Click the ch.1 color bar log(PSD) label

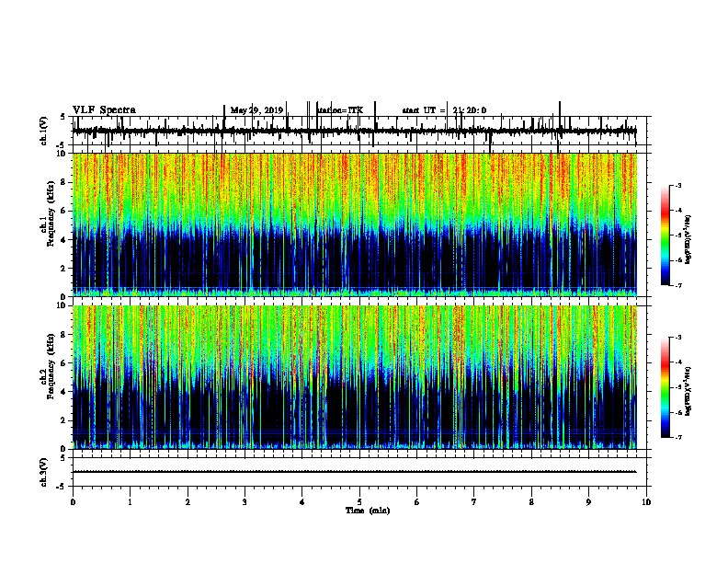click(688, 240)
